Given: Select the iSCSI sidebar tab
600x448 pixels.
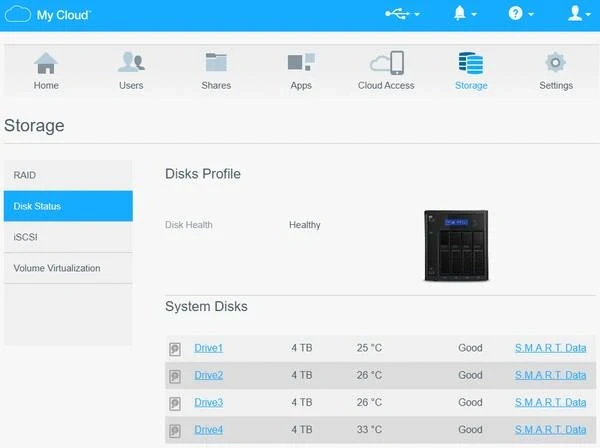Looking at the screenshot, I should click(x=68, y=237).
